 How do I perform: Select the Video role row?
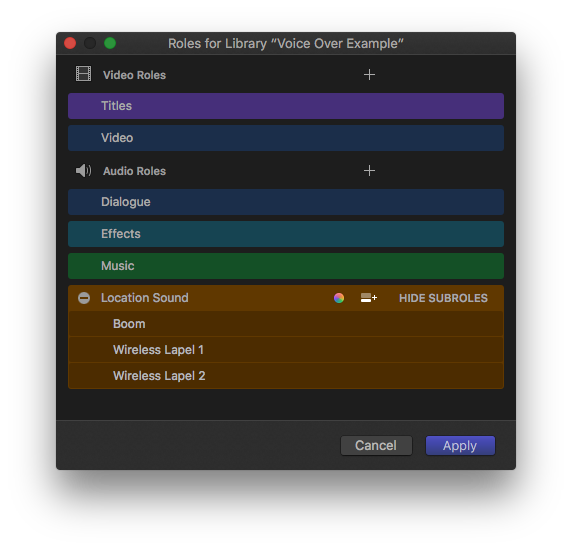[286, 138]
